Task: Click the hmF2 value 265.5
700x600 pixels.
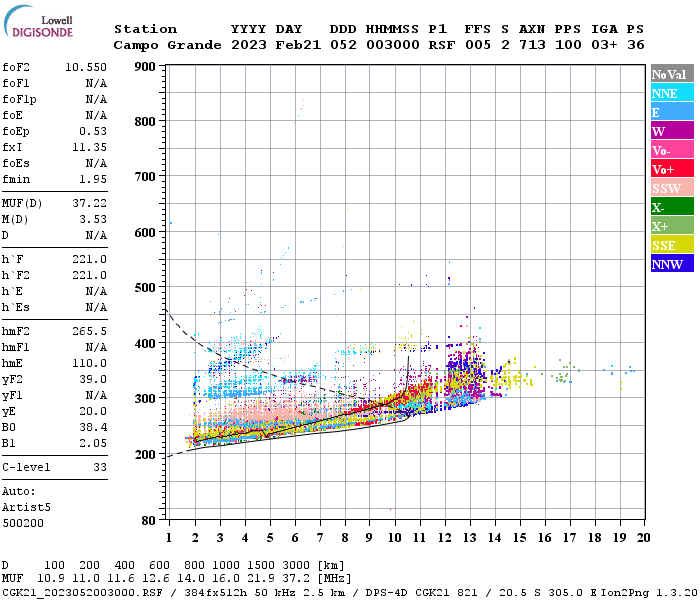Action: pyautogui.click(x=89, y=332)
